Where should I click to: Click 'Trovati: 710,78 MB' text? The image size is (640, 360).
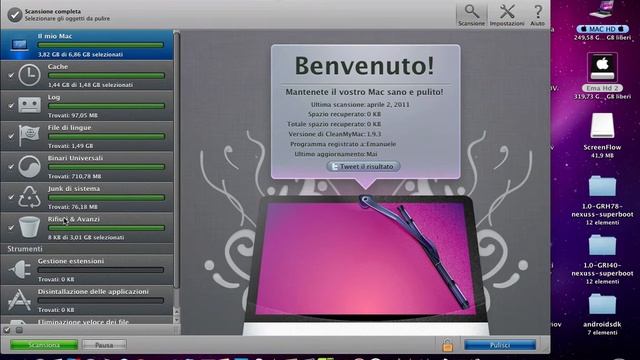point(75,176)
